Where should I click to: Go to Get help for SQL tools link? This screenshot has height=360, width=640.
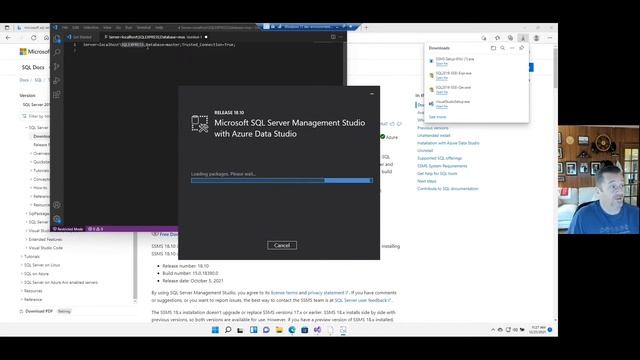(x=437, y=173)
